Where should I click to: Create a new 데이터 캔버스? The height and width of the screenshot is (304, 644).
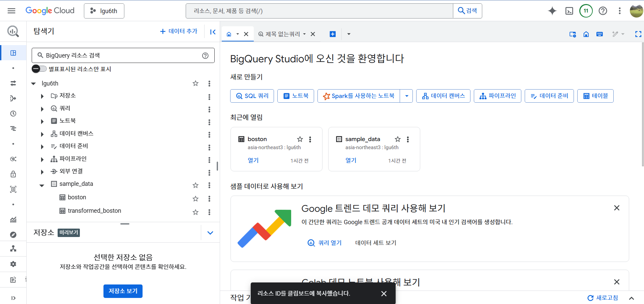443,96
